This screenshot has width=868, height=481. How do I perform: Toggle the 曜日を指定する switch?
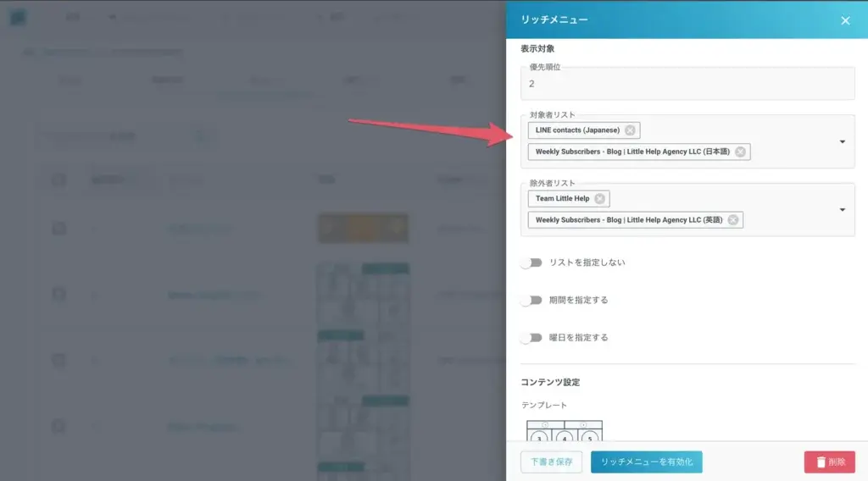click(x=531, y=338)
